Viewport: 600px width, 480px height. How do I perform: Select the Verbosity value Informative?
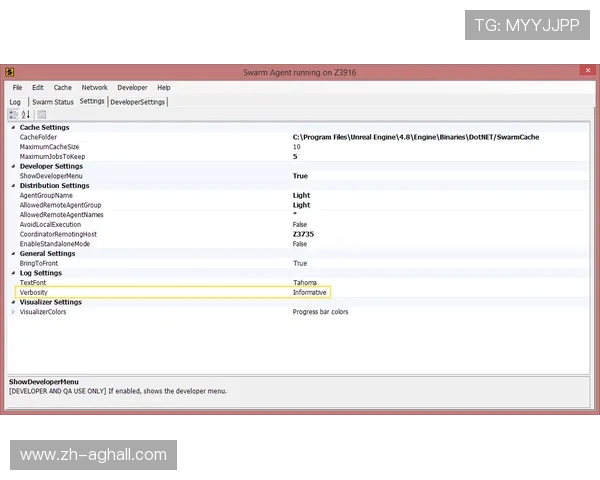tap(310, 292)
